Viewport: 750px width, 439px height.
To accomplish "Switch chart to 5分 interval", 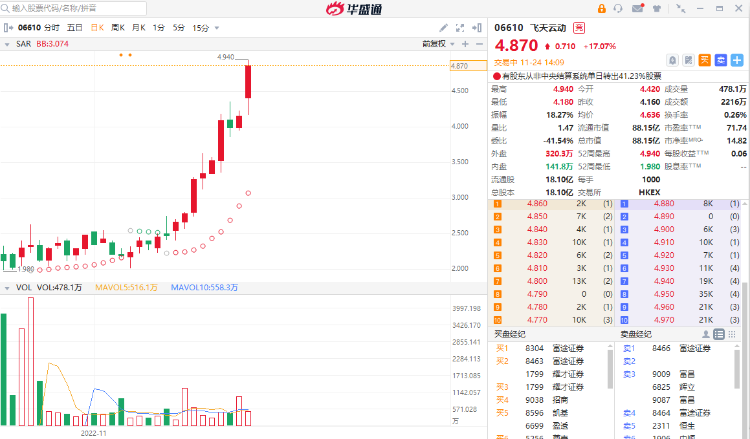I will (178, 28).
